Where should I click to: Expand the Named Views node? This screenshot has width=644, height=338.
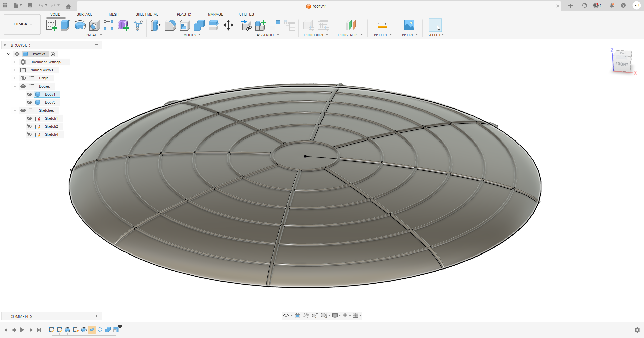tap(15, 70)
